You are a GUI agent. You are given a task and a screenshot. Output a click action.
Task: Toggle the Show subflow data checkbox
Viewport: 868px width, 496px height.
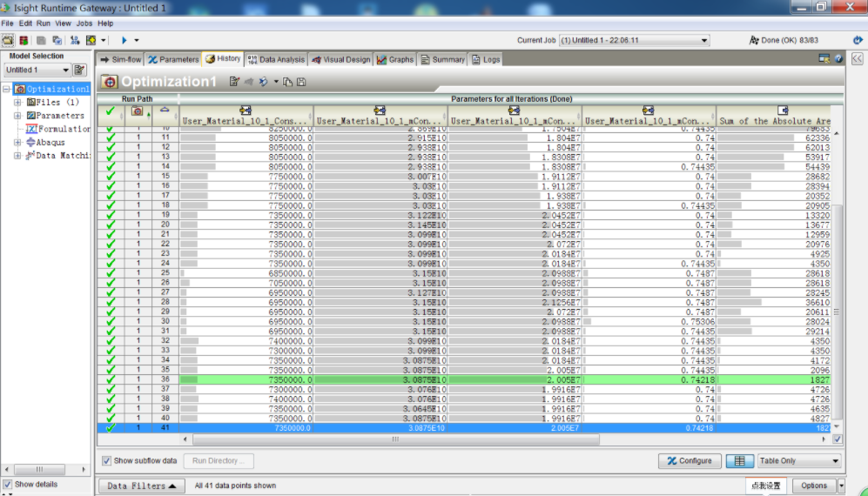[107, 460]
